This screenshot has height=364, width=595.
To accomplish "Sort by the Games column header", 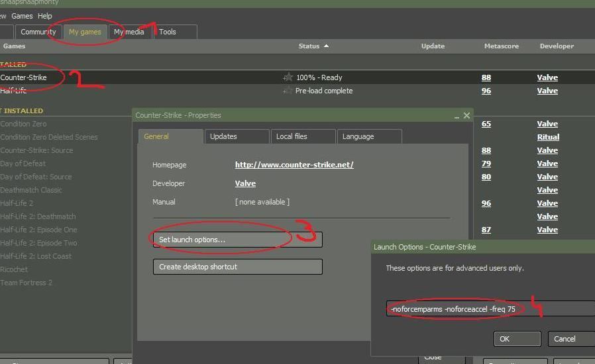I will click(x=14, y=46).
